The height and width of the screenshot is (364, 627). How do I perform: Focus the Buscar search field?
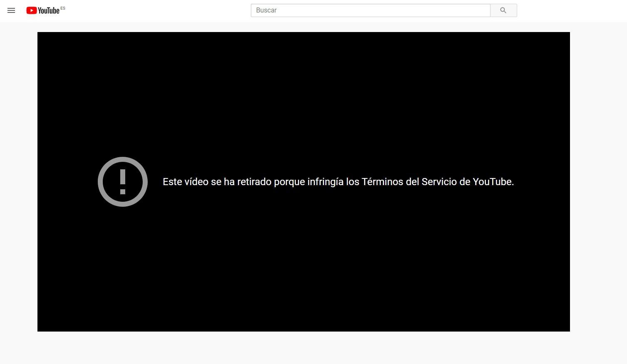pyautogui.click(x=370, y=10)
